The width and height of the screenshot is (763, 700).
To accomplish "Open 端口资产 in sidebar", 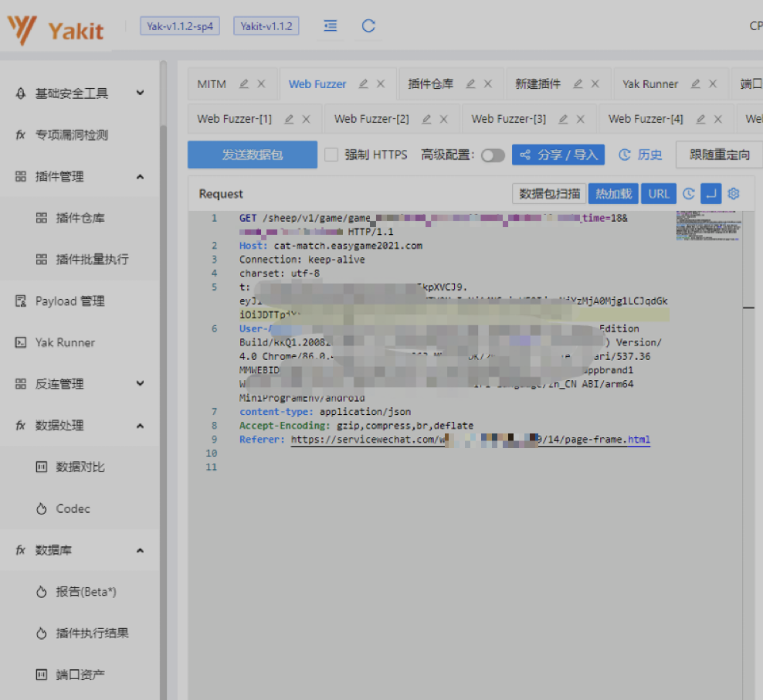I will (x=80, y=675).
